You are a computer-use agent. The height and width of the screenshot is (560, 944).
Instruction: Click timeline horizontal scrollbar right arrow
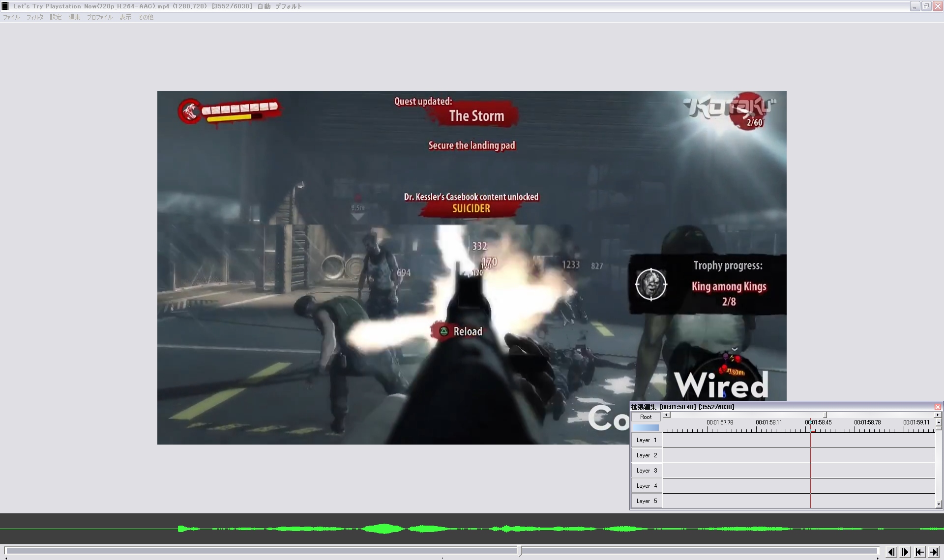(x=938, y=415)
